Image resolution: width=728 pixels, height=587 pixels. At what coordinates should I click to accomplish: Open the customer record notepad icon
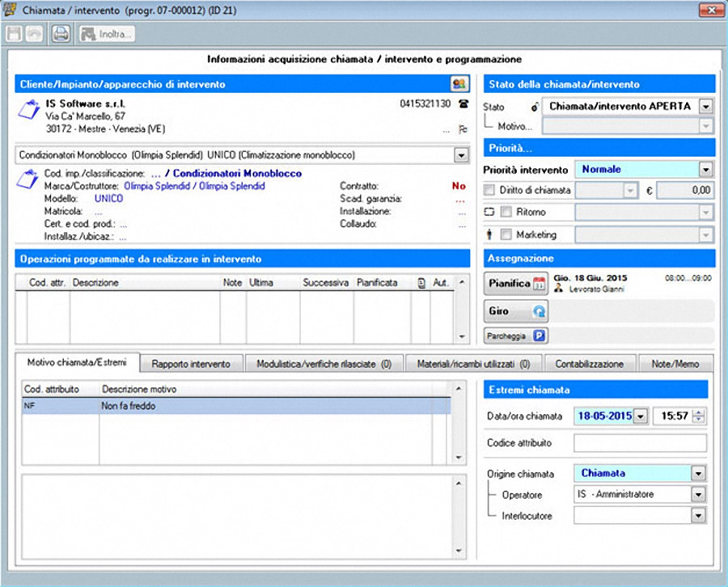(x=28, y=109)
